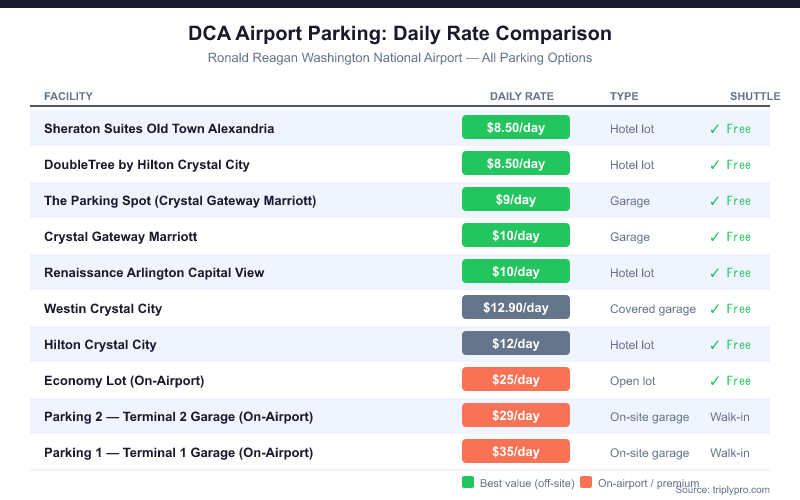Click the Westin Crystal City shuttle checkmark
Screen dimensions: 800x500
(x=714, y=309)
